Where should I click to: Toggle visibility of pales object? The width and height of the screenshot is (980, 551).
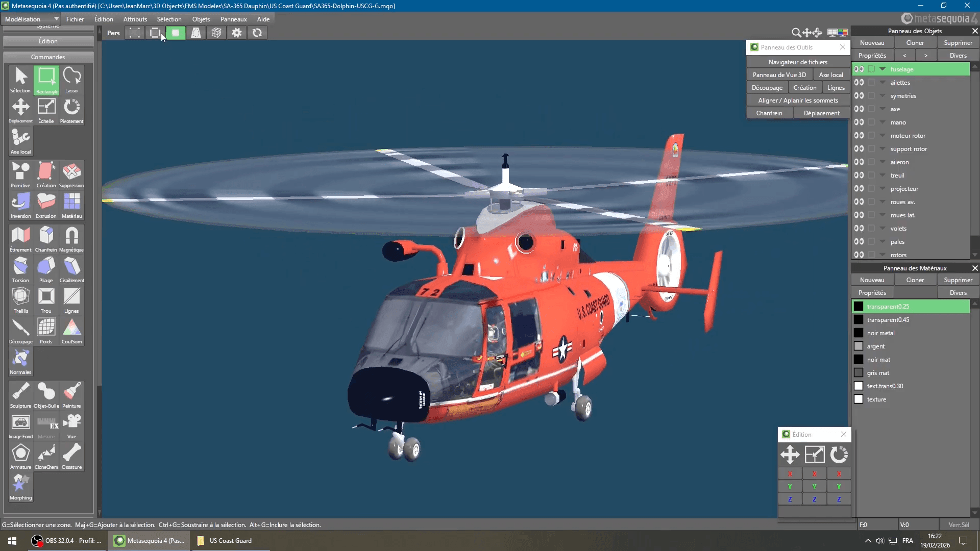859,241
